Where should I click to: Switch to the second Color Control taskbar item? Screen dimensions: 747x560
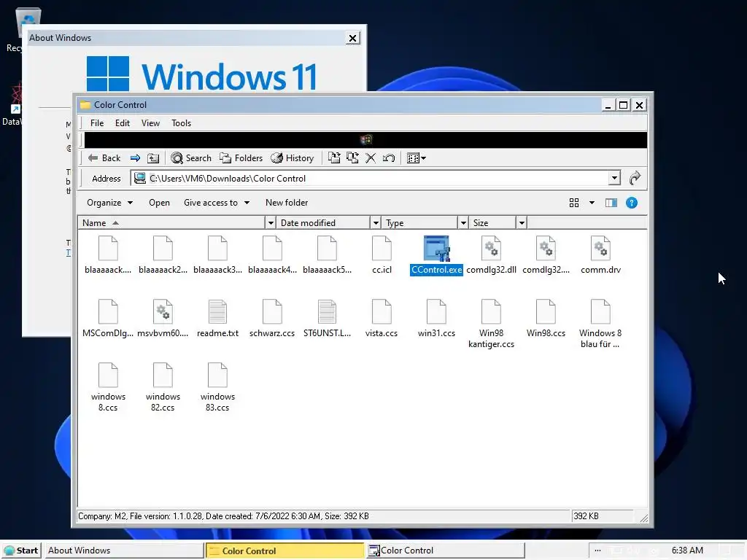tap(445, 551)
